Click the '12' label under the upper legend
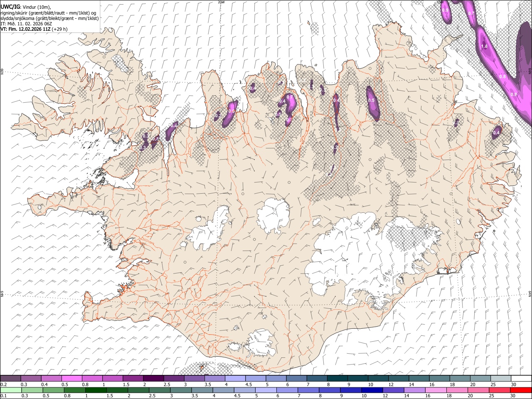The height and width of the screenshot is (399, 532). point(391,384)
